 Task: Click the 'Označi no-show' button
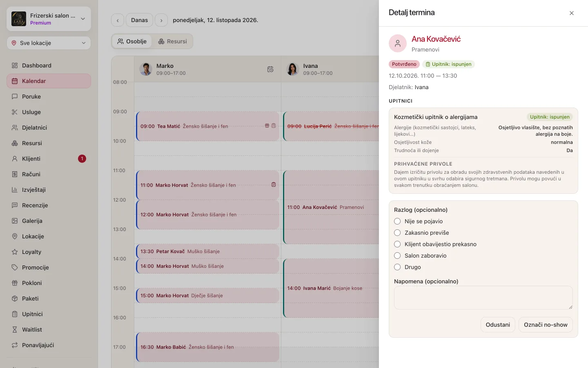[546, 325]
